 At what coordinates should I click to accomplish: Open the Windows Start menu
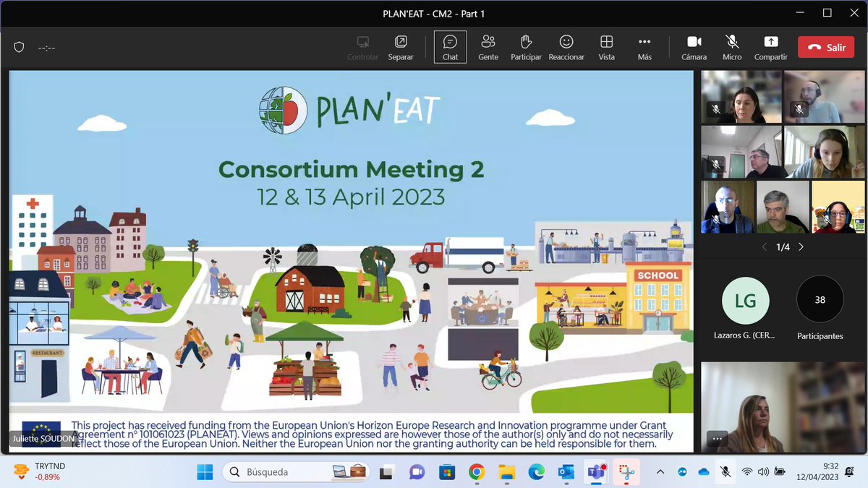[205, 472]
